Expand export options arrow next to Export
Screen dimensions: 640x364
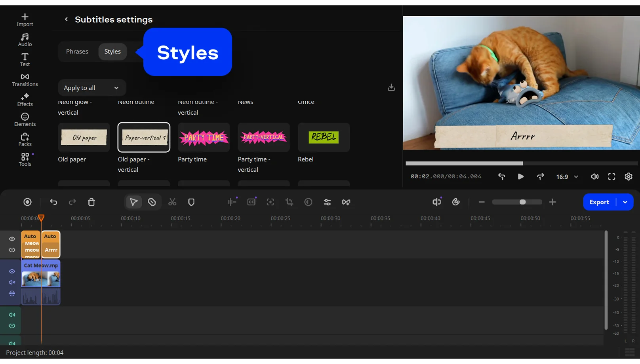pos(625,202)
